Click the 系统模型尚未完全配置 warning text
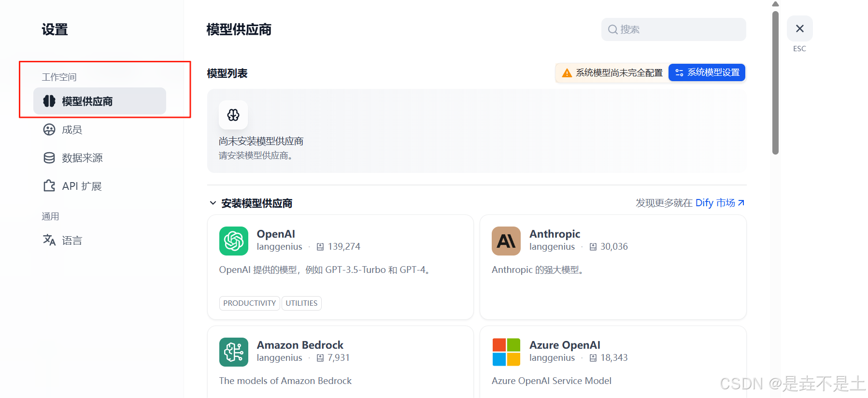The height and width of the screenshot is (398, 868). point(619,73)
